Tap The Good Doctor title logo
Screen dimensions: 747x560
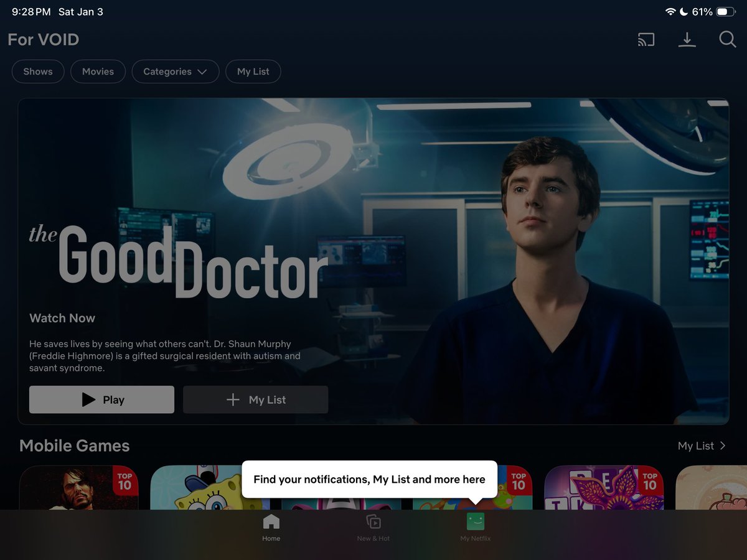click(179, 261)
